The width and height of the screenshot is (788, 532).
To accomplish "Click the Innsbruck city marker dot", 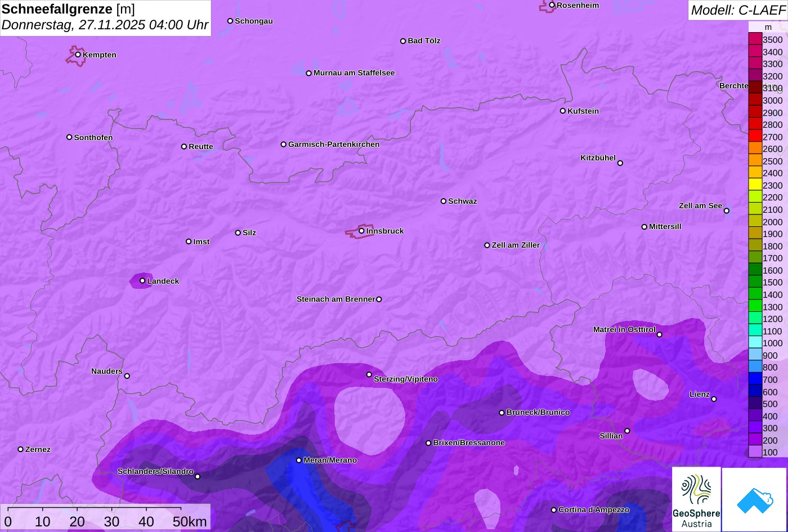I will point(361,231).
